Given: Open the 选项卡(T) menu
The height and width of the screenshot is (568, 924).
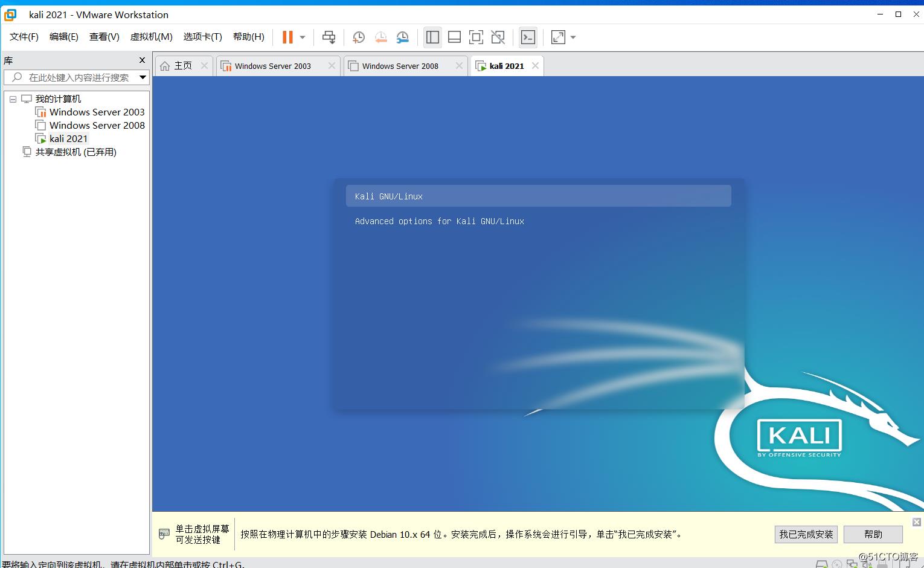Looking at the screenshot, I should pyautogui.click(x=203, y=37).
